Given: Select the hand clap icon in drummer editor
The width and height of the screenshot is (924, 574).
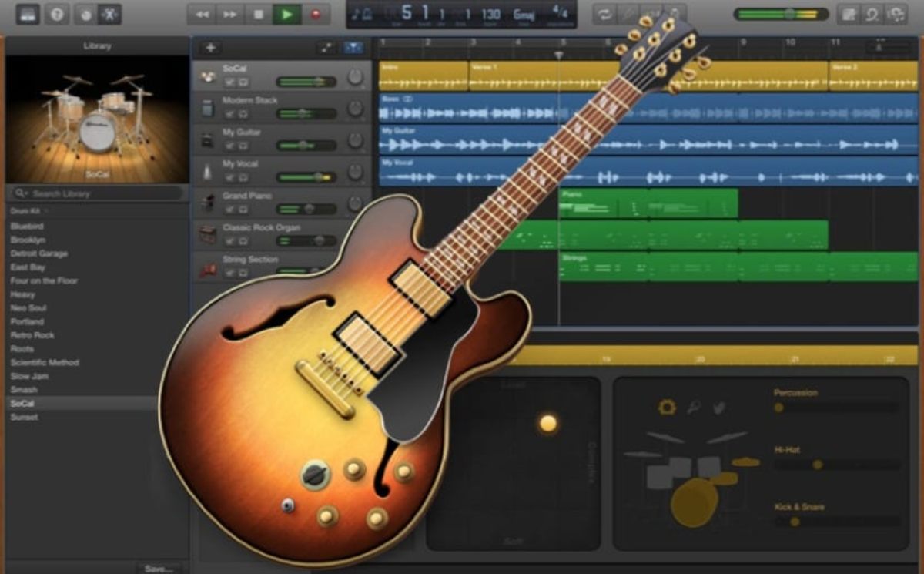Looking at the screenshot, I should [x=719, y=407].
